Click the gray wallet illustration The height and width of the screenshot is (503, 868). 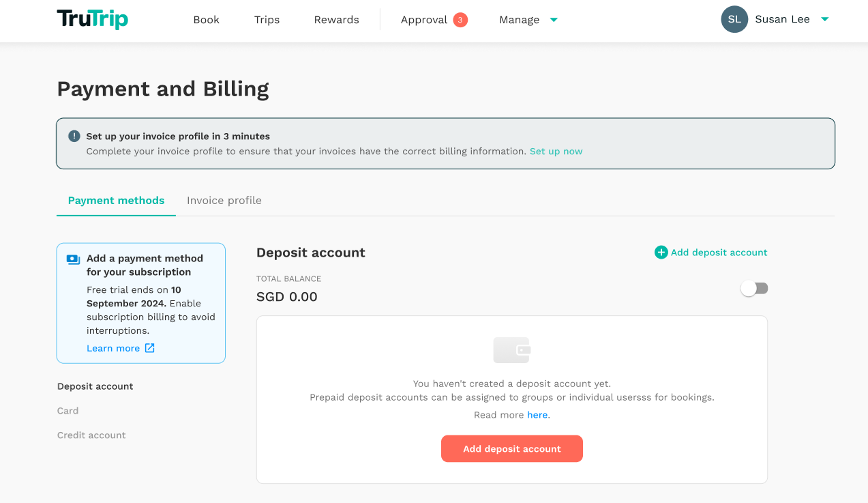click(x=512, y=350)
